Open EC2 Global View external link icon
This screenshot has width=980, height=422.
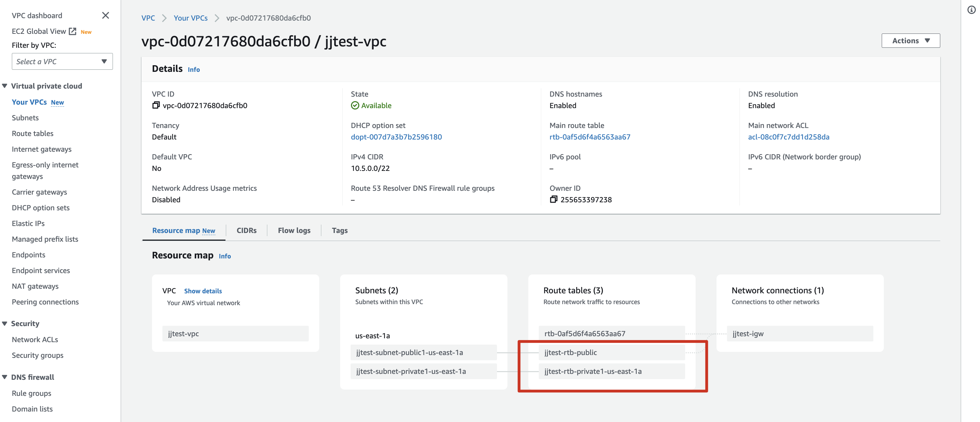coord(72,31)
